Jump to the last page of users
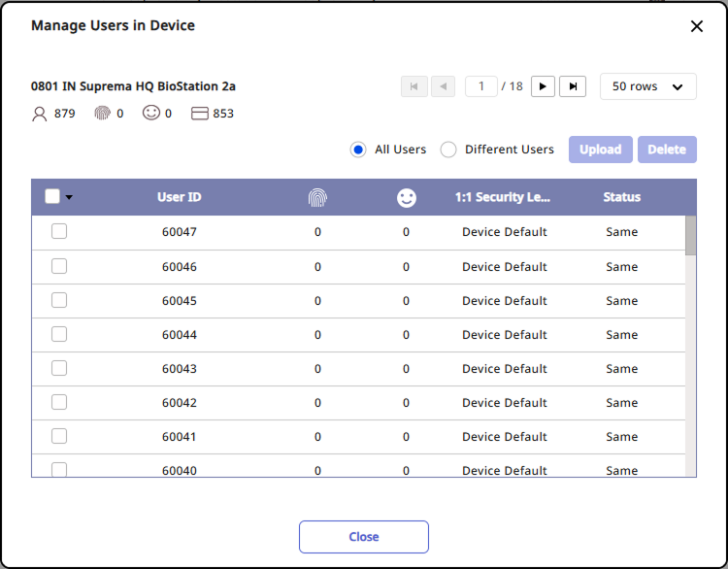Screen dimensions: 728x569 tap(574, 86)
